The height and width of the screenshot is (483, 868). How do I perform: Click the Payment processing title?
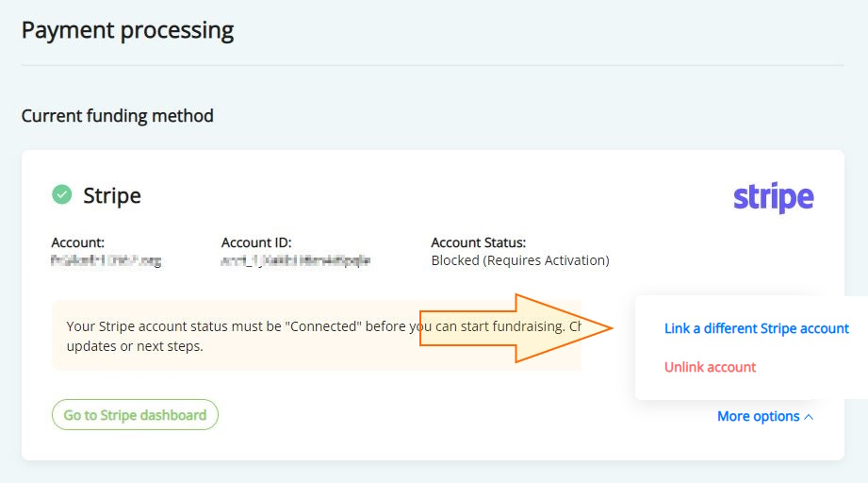pyautogui.click(x=127, y=30)
